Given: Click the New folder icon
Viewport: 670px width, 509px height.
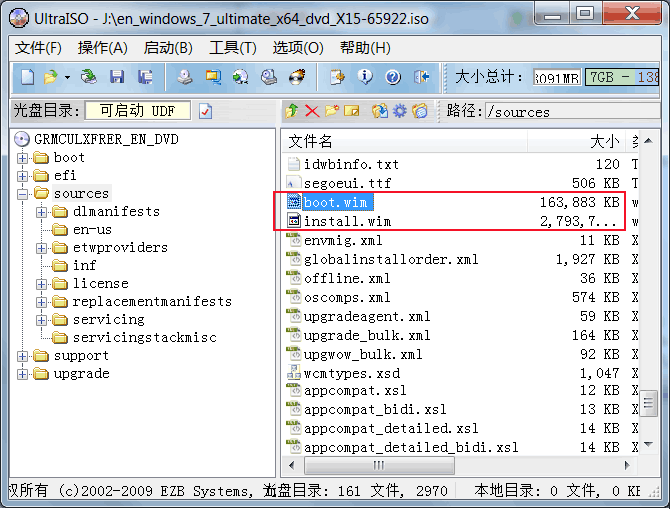Looking at the screenshot, I should tap(332, 111).
